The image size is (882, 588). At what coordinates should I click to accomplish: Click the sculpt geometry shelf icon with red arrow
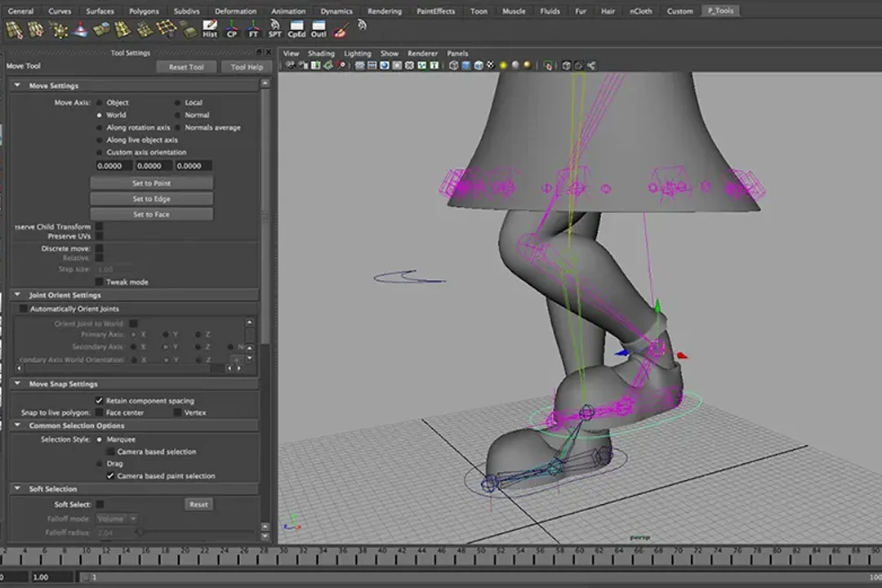[80, 29]
